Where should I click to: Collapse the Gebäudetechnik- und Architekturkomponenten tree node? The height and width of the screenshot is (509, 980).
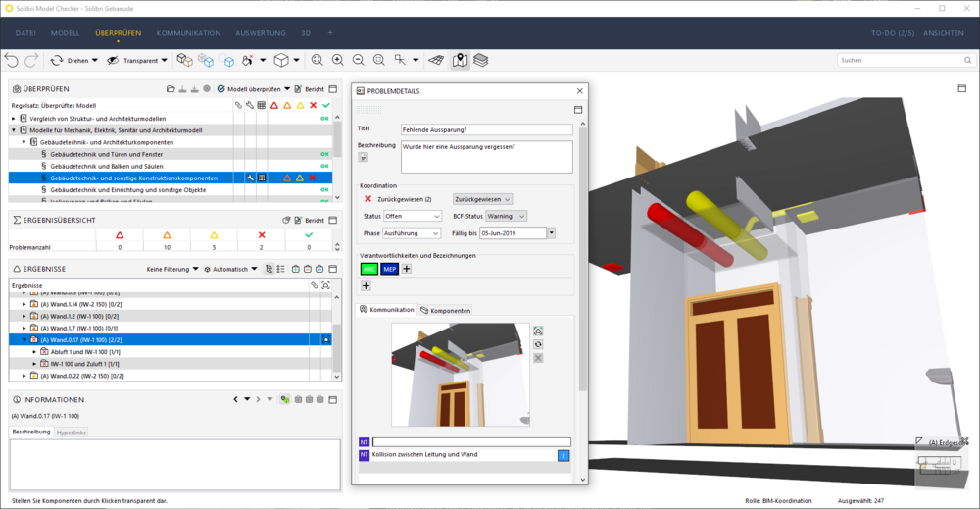(x=24, y=142)
